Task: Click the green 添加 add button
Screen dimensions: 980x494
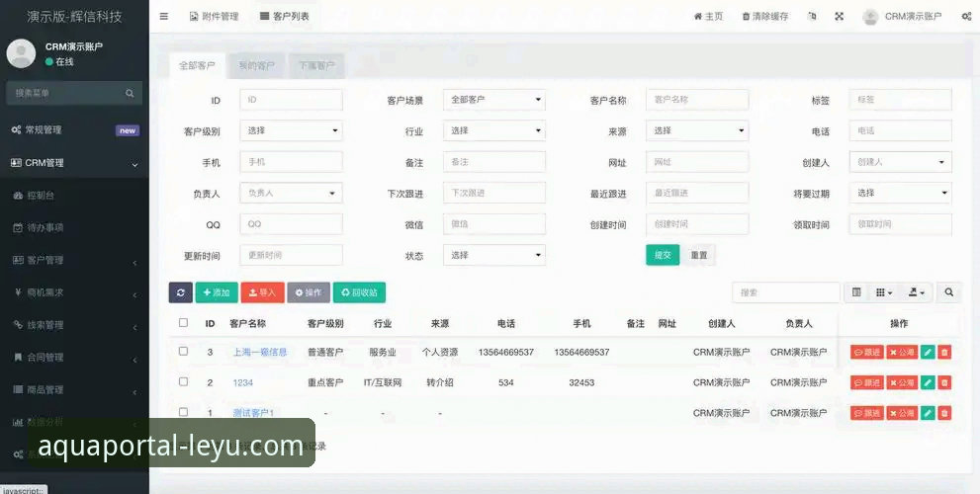Action: [x=217, y=292]
